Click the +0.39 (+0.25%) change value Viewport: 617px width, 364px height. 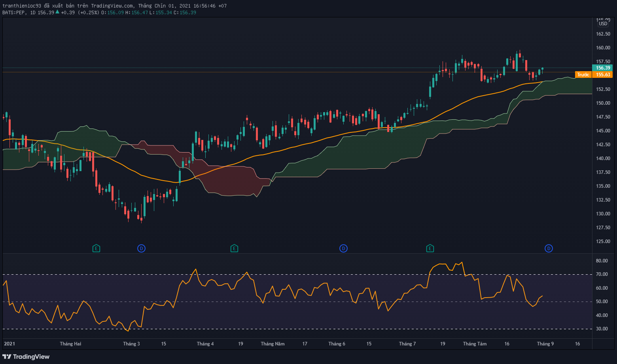[x=80, y=13]
